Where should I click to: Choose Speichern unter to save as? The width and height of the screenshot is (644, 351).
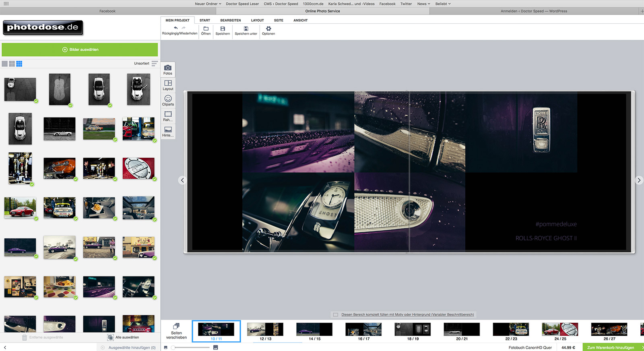(246, 31)
